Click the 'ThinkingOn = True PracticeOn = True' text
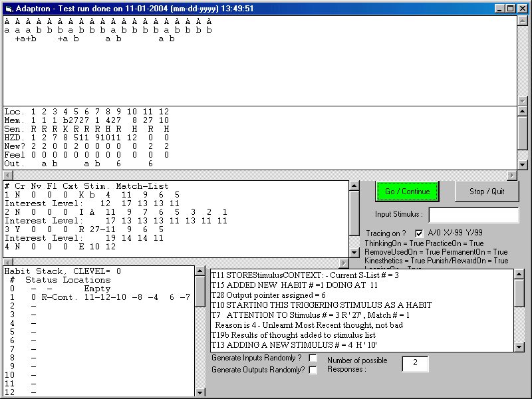 pyautogui.click(x=424, y=243)
